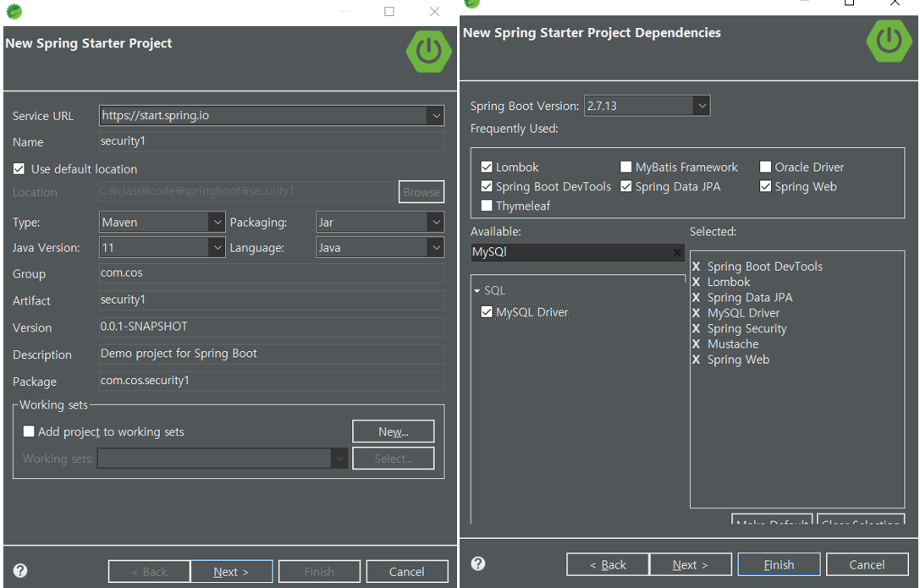Uncheck Spring Boot DevTools in Frequently Used

tap(487, 186)
